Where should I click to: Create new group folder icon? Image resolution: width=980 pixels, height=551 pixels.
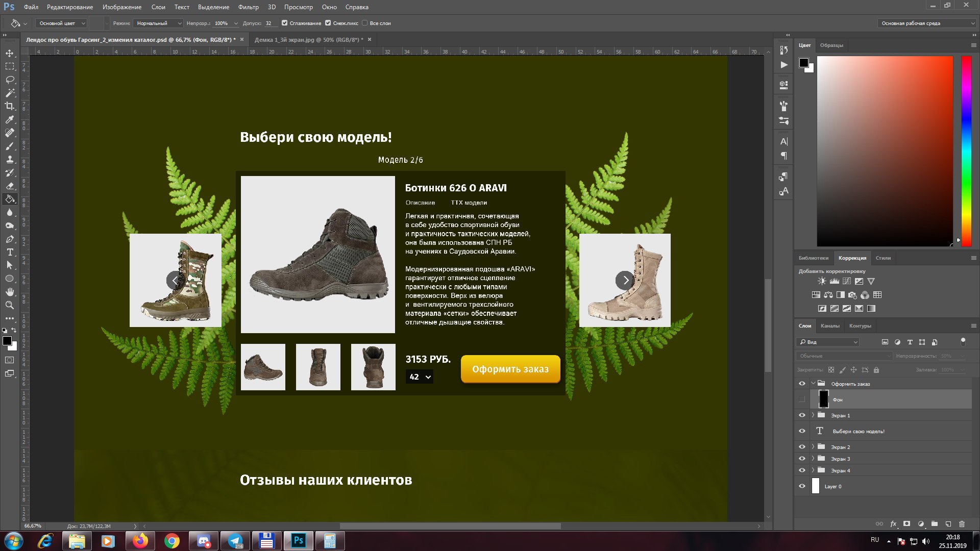coord(935,524)
